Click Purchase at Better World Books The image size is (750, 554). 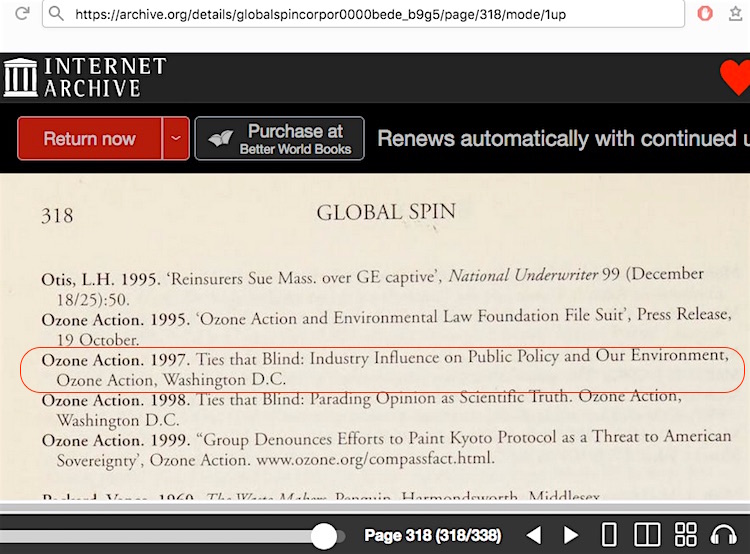(x=279, y=139)
